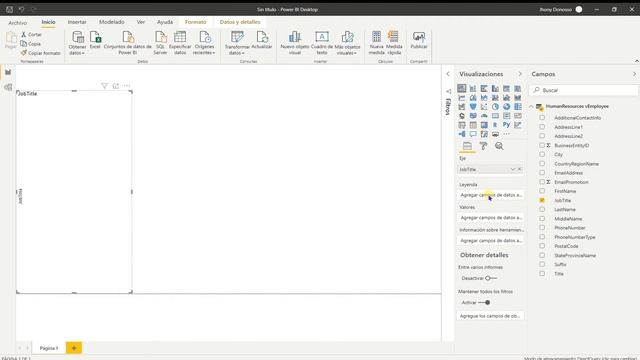Image resolution: width=640 pixels, height=360 pixels.
Task: Expand the Filtros pane chevron
Action: point(448,74)
